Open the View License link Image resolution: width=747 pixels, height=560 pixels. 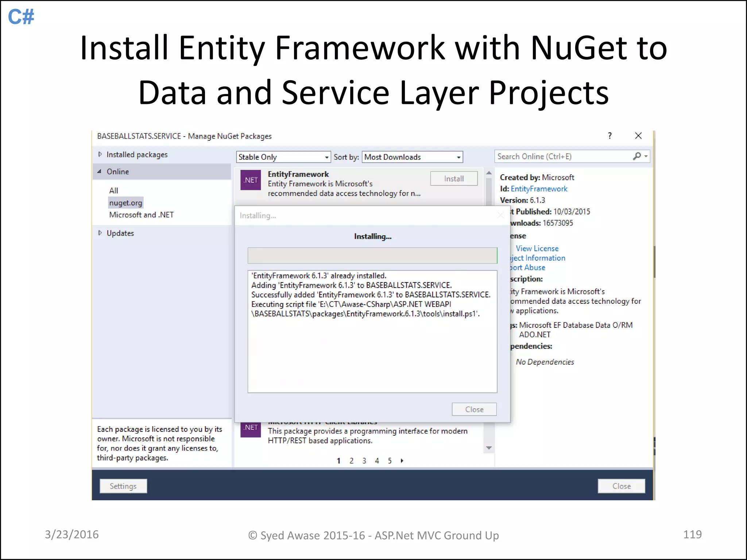[x=537, y=248]
